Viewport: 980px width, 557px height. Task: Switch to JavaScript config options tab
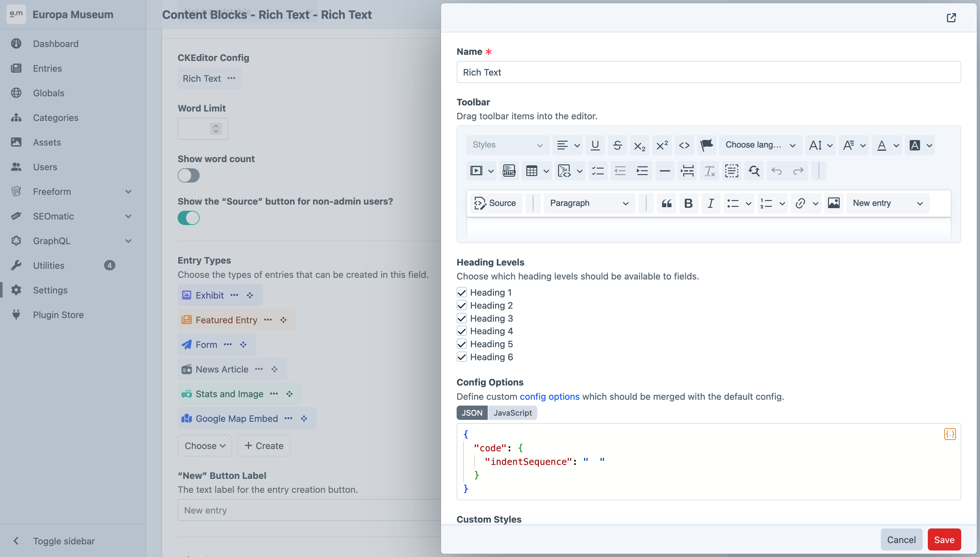coord(513,412)
